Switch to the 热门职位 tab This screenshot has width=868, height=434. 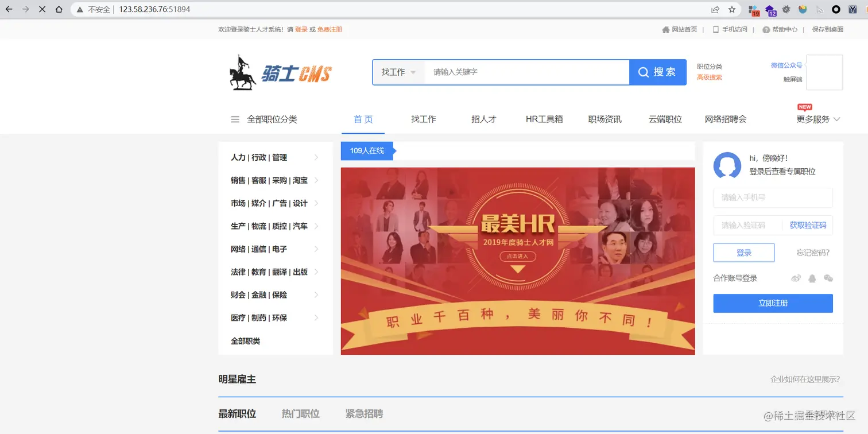[x=301, y=413]
